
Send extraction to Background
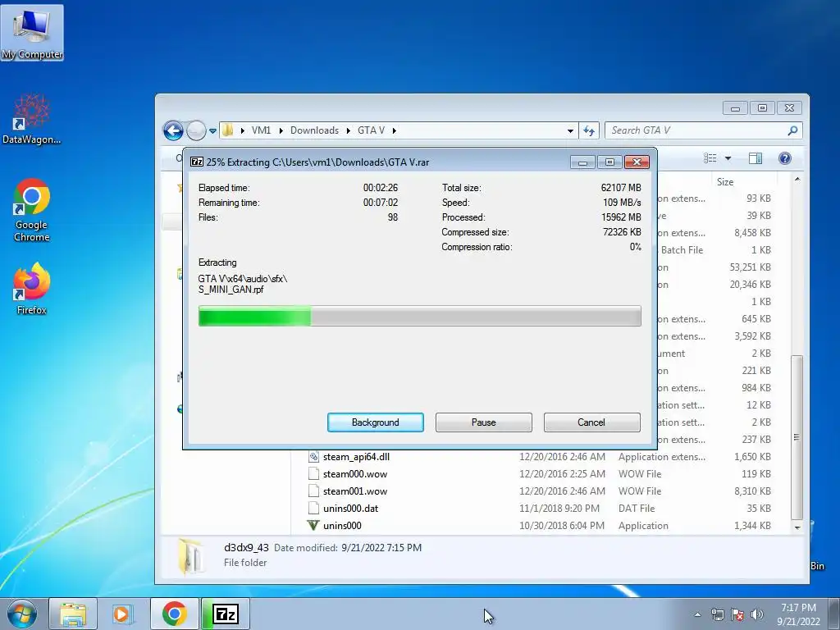(x=376, y=422)
